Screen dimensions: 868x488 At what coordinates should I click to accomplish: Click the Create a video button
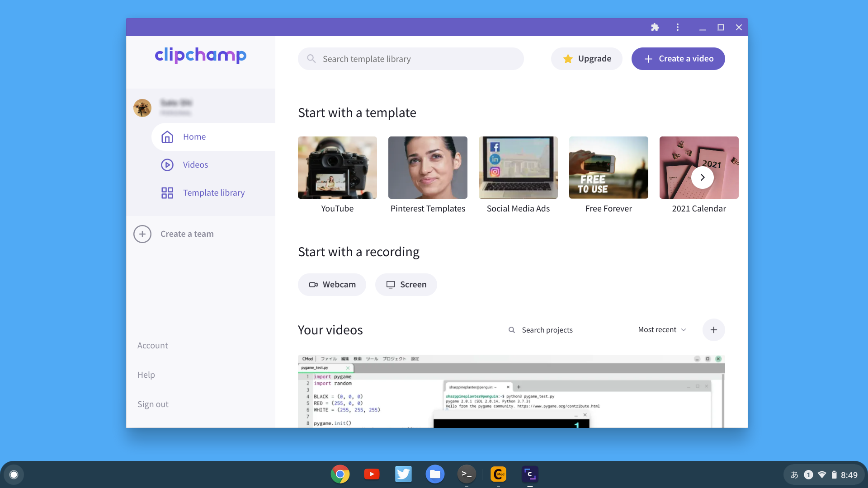[x=678, y=59]
